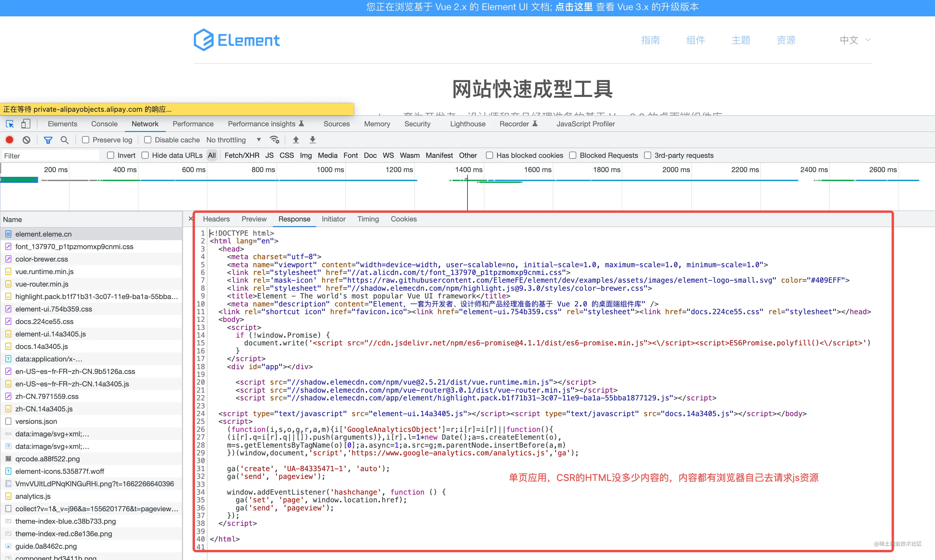Screen dimensions: 935x560
Task: Check the Hide data URLs checkbox
Action: 145,155
